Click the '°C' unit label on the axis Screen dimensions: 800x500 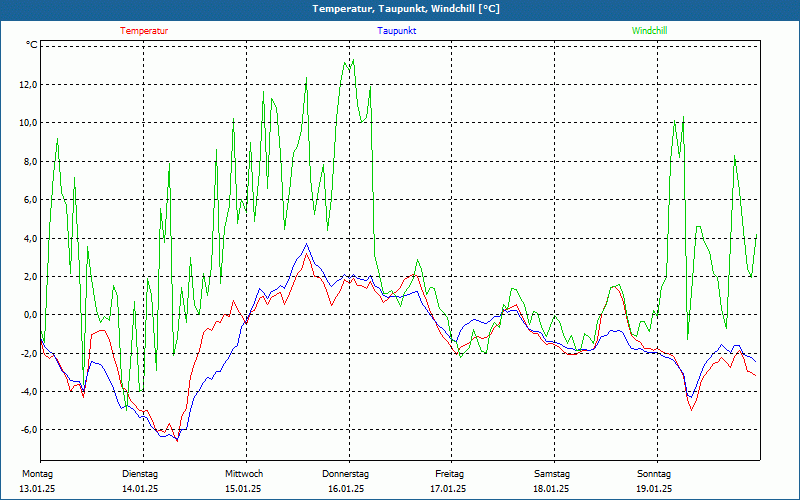(x=32, y=45)
